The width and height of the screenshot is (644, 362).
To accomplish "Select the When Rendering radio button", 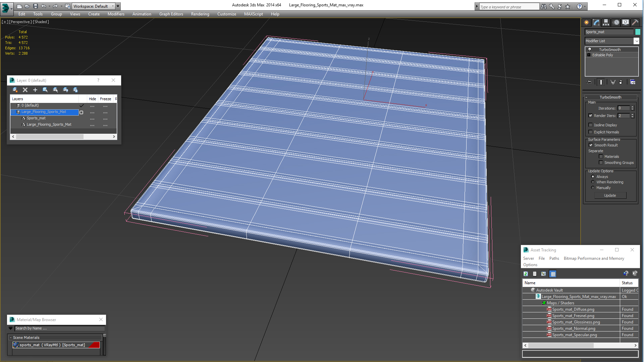I will 593,182.
